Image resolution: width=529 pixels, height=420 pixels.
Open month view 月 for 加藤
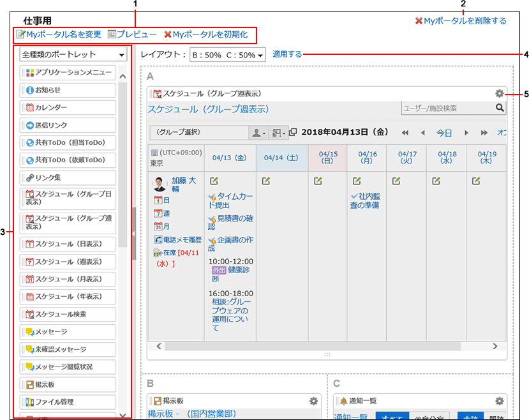tap(161, 227)
